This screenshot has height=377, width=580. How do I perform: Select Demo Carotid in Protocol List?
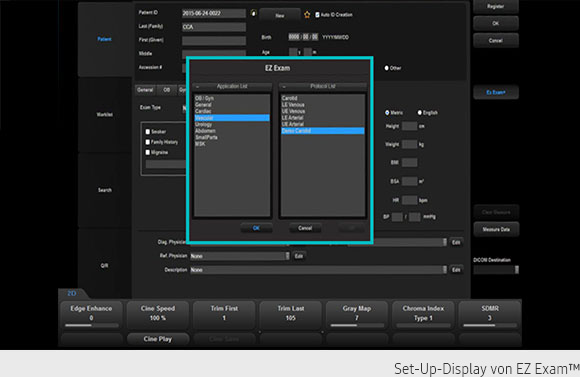[x=323, y=131]
